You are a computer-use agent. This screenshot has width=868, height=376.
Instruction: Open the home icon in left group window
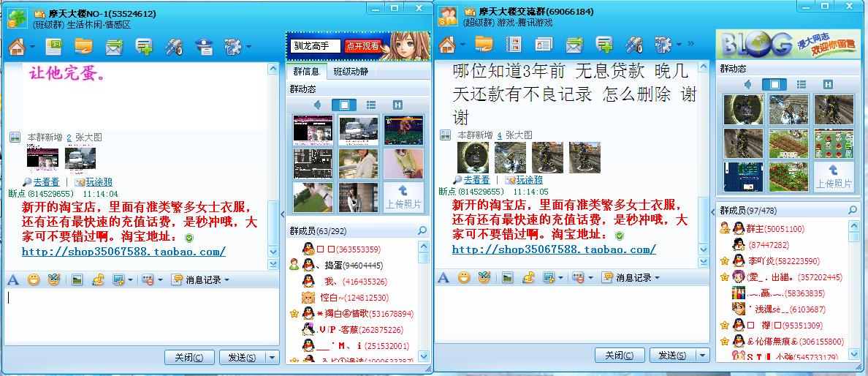coord(17,47)
